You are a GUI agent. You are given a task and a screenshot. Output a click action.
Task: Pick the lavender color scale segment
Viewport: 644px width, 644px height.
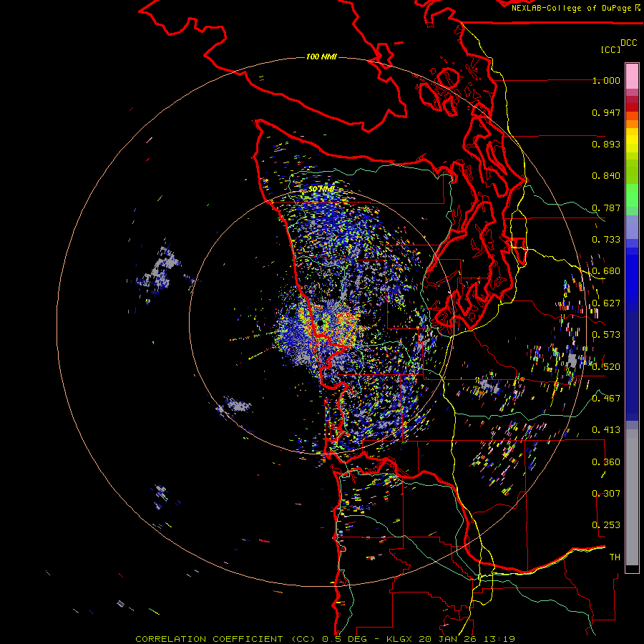[x=632, y=227]
